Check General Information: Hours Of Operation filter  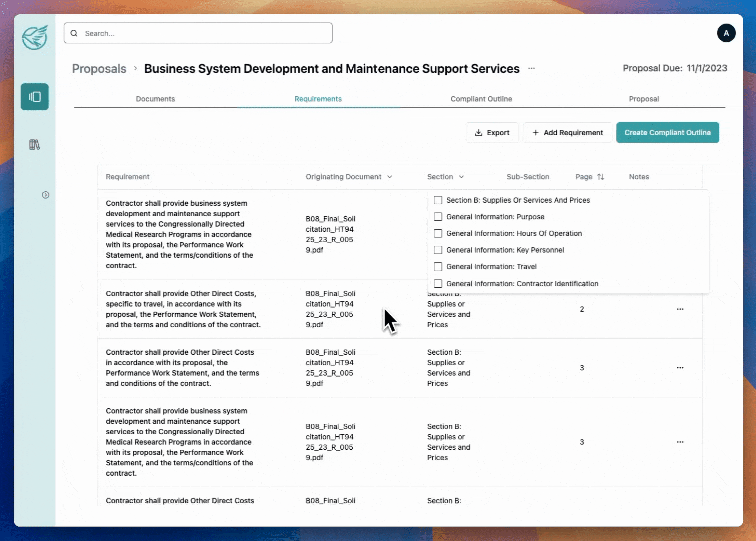[x=438, y=233]
